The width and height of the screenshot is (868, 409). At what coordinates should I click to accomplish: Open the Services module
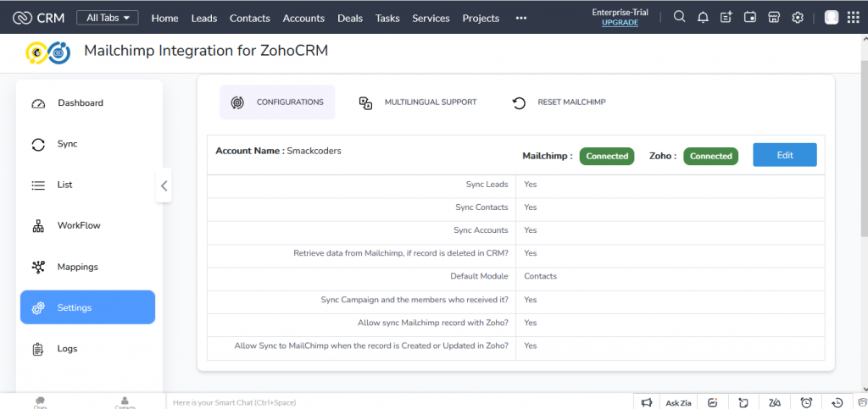(431, 19)
